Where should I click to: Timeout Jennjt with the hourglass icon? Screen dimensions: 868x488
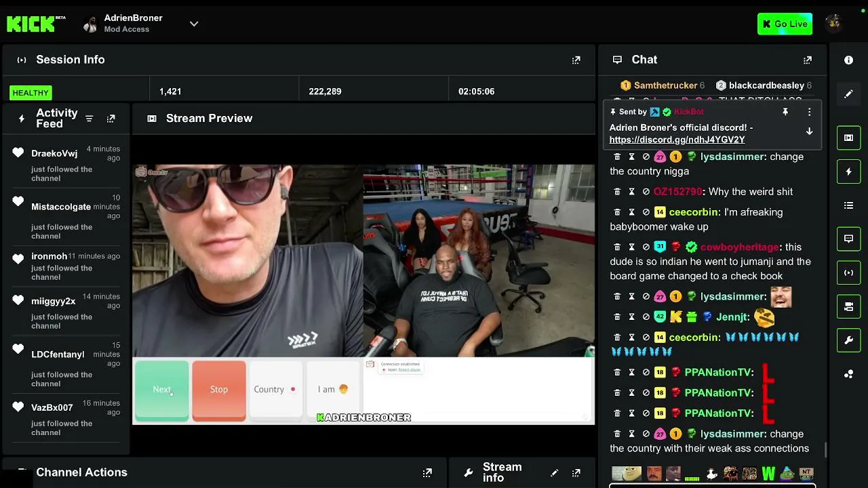[x=631, y=317]
